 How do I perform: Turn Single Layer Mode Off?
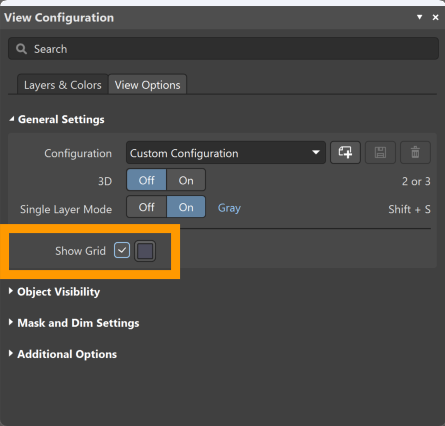tap(146, 207)
